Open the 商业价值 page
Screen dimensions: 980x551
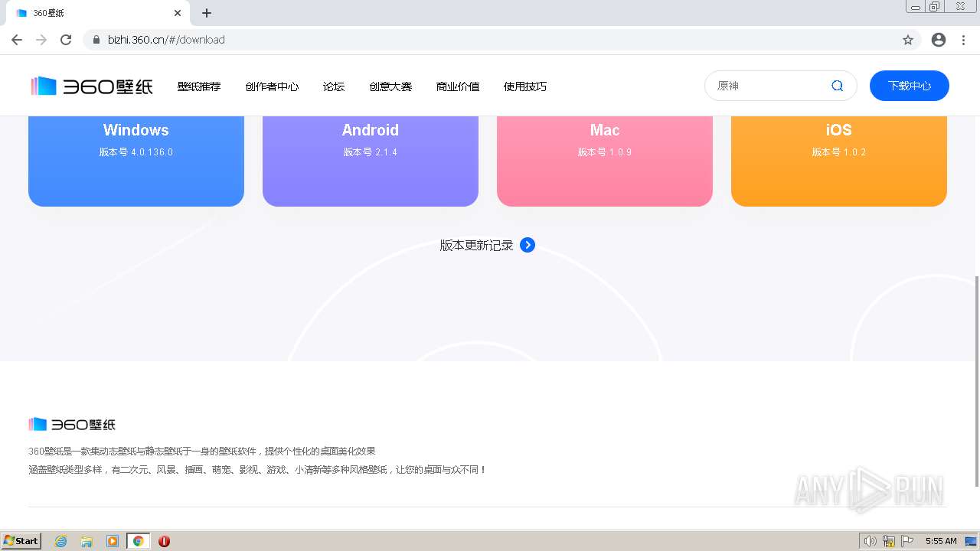click(x=458, y=86)
